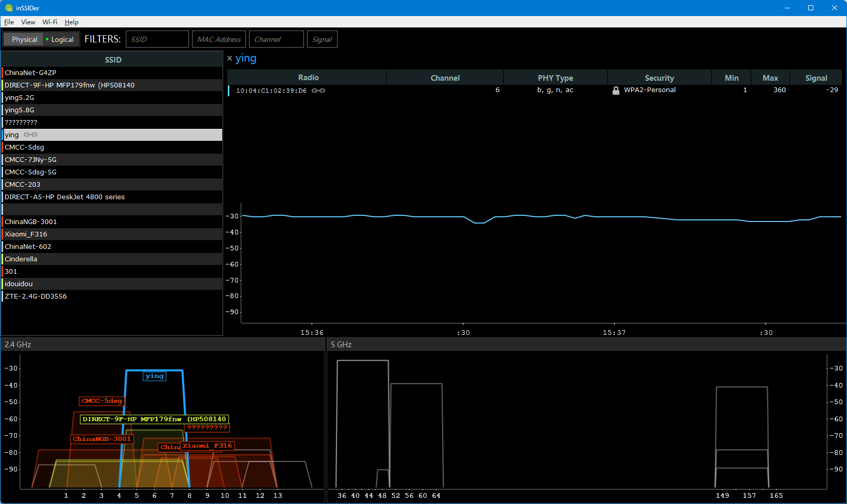This screenshot has width=847, height=504.
Task: Sort by Signal column header
Action: pyautogui.click(x=815, y=78)
